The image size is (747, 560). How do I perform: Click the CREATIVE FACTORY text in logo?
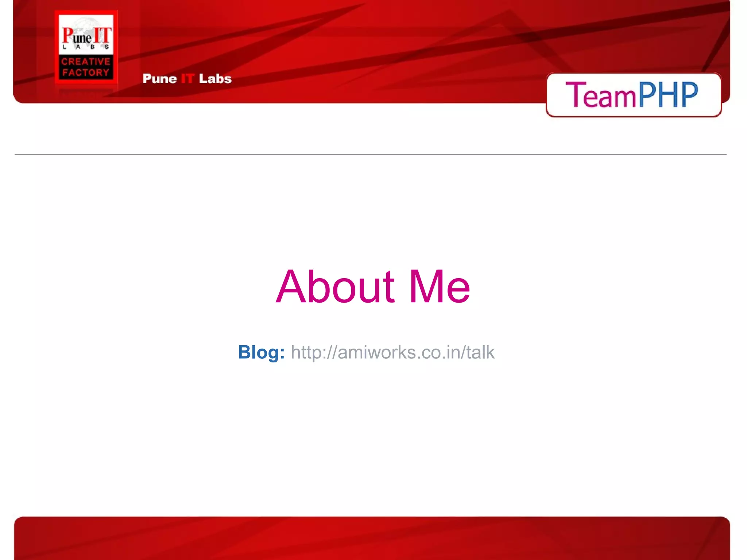(x=86, y=67)
